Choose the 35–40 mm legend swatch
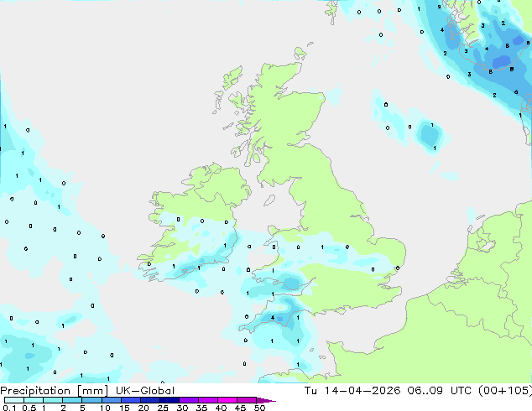This screenshot has width=532, height=411. [207, 400]
